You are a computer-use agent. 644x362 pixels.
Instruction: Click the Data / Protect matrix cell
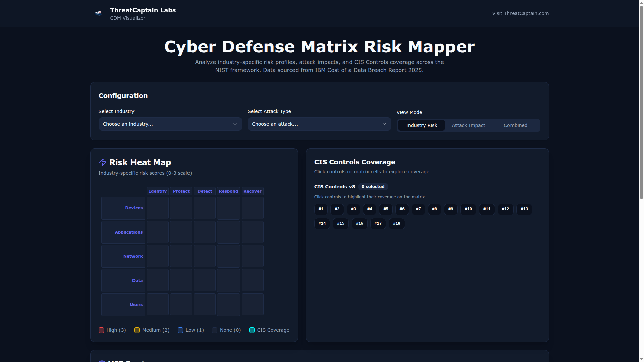tap(181, 281)
